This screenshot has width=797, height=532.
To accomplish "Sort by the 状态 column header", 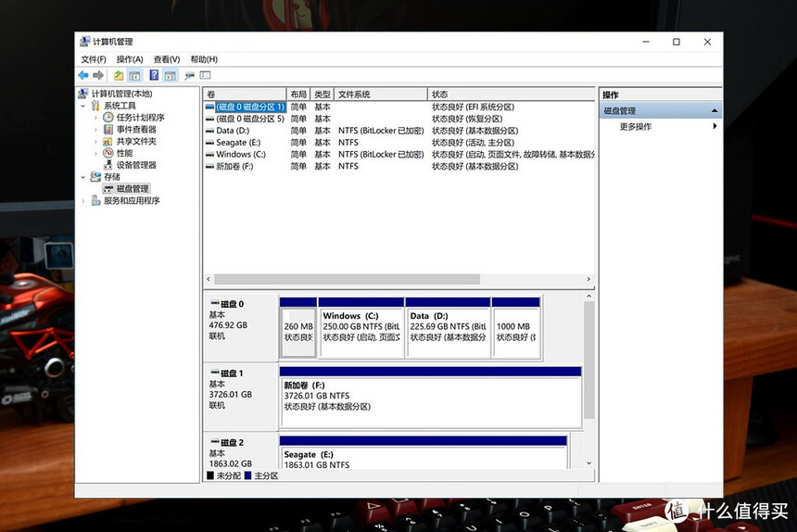I will click(512, 94).
